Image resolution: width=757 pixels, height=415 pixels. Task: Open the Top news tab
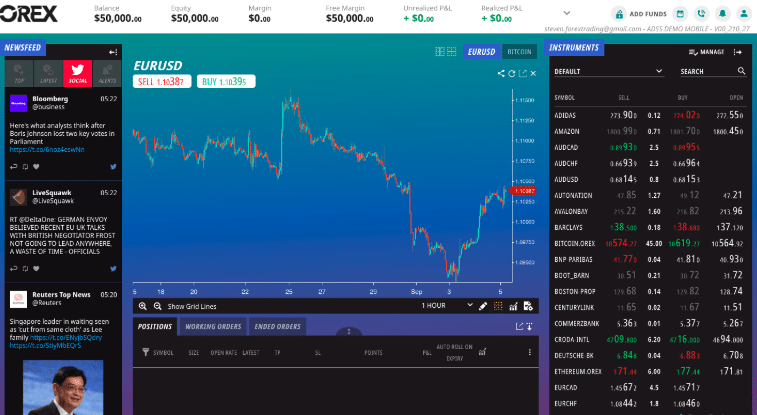click(19, 73)
